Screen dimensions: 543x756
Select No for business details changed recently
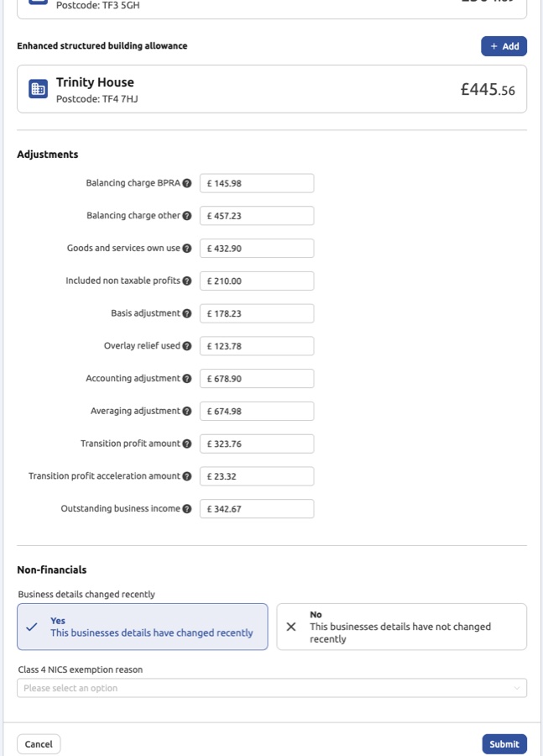tap(401, 627)
